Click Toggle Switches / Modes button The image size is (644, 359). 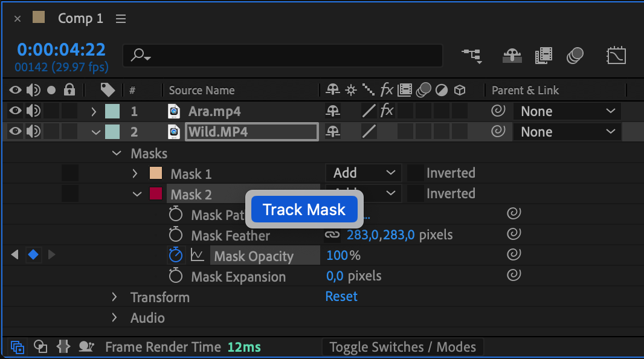point(402,347)
